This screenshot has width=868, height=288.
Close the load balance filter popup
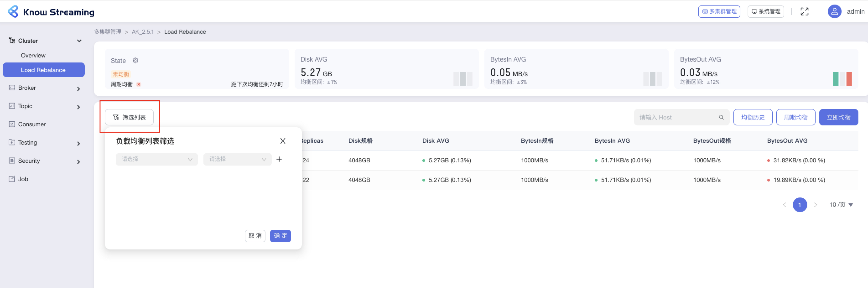pyautogui.click(x=282, y=141)
